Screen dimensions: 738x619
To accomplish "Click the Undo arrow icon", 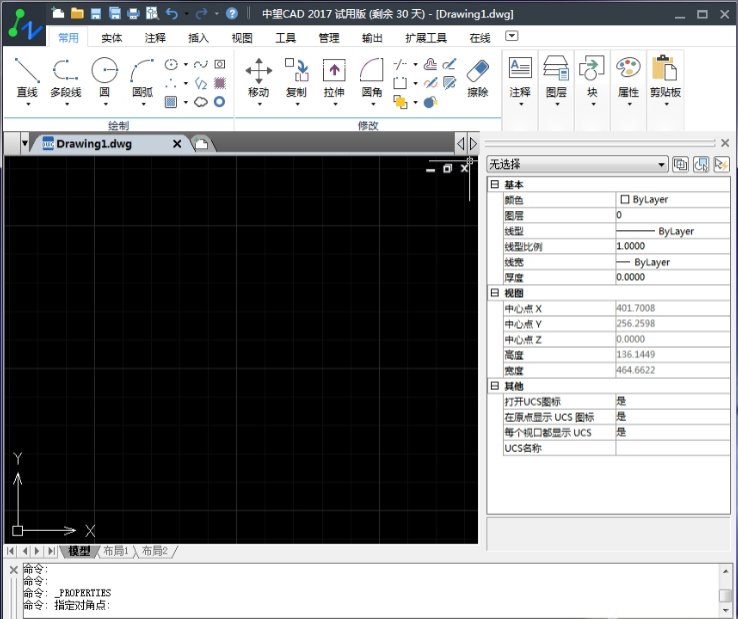I will [x=172, y=14].
